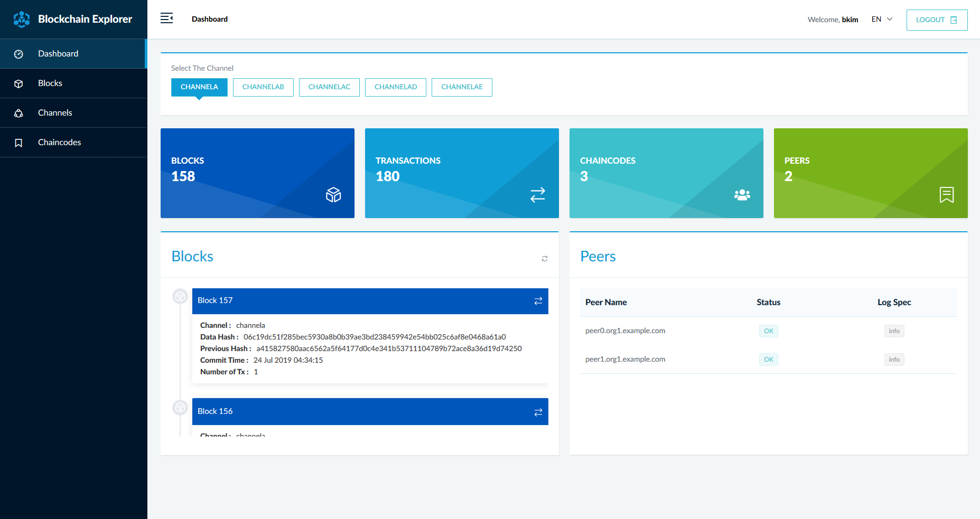Open the EN language dropdown
Screen dimensions: 980x519
[x=882, y=20]
